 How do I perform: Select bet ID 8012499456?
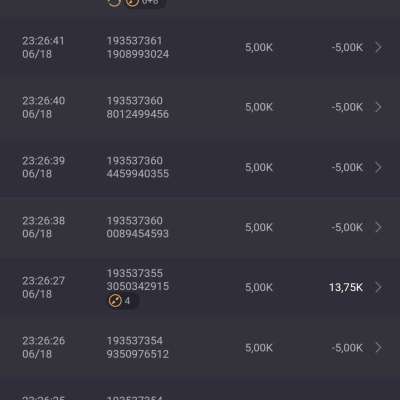pyautogui.click(x=137, y=114)
